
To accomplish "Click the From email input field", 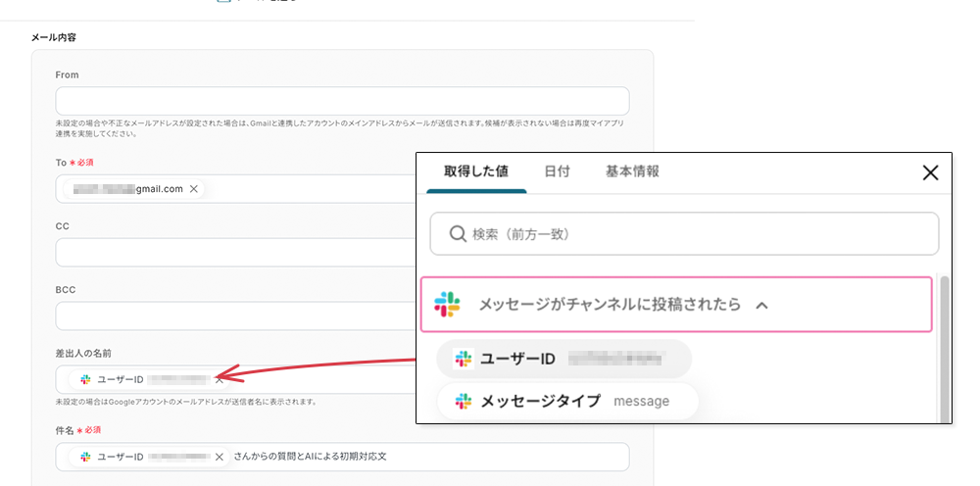I will pyautogui.click(x=342, y=101).
